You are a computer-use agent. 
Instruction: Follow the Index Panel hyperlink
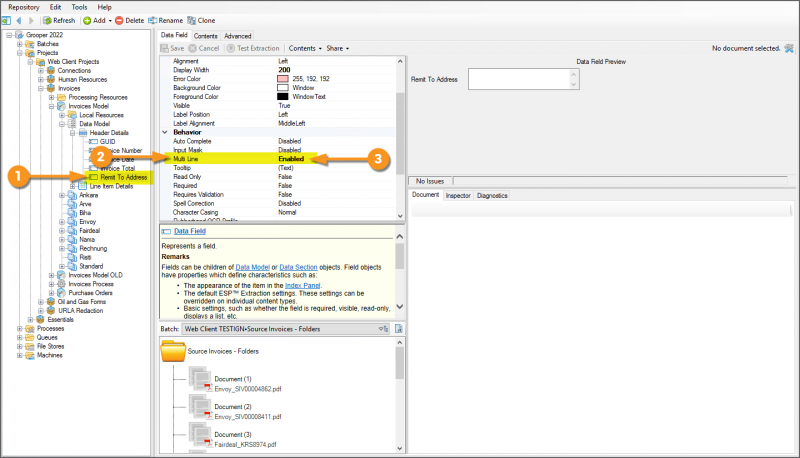303,286
